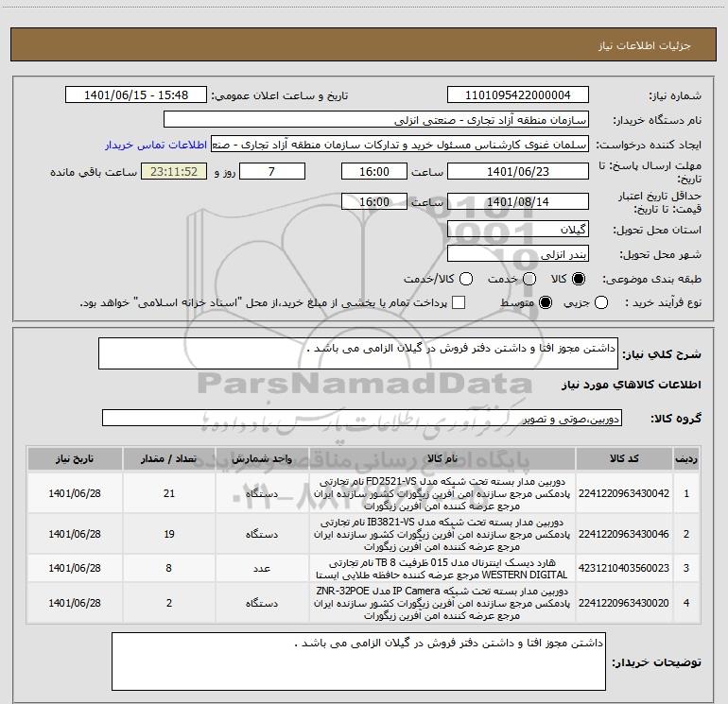The height and width of the screenshot is (704, 728).
Task: Open the اطلاعات تماس خریدار link
Action: (156, 145)
